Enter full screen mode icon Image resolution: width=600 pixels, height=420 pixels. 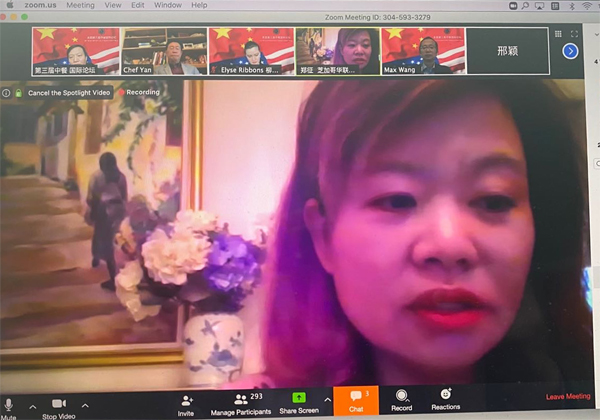click(x=574, y=34)
